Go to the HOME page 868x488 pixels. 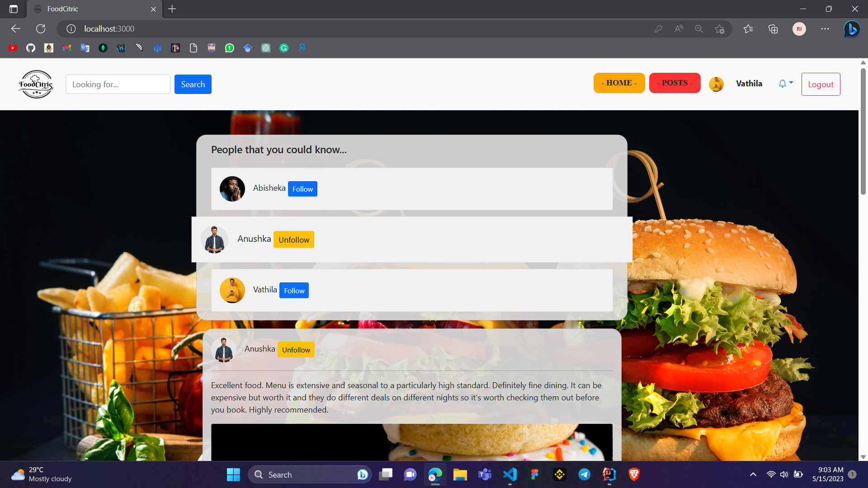coord(619,83)
